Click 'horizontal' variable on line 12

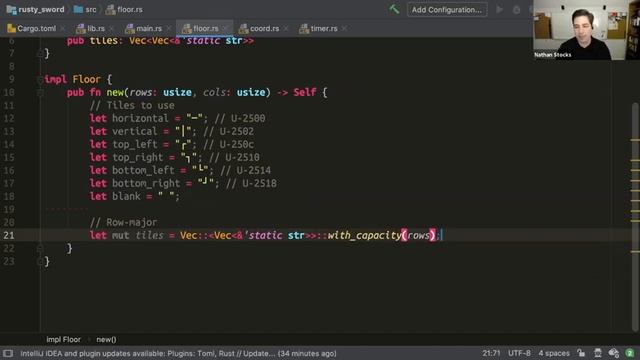pos(140,118)
